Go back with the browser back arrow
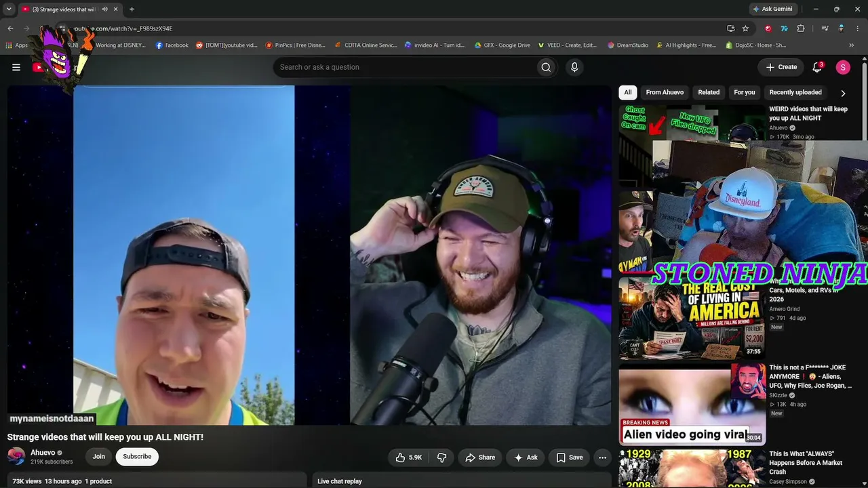868x488 pixels. pos(10,28)
